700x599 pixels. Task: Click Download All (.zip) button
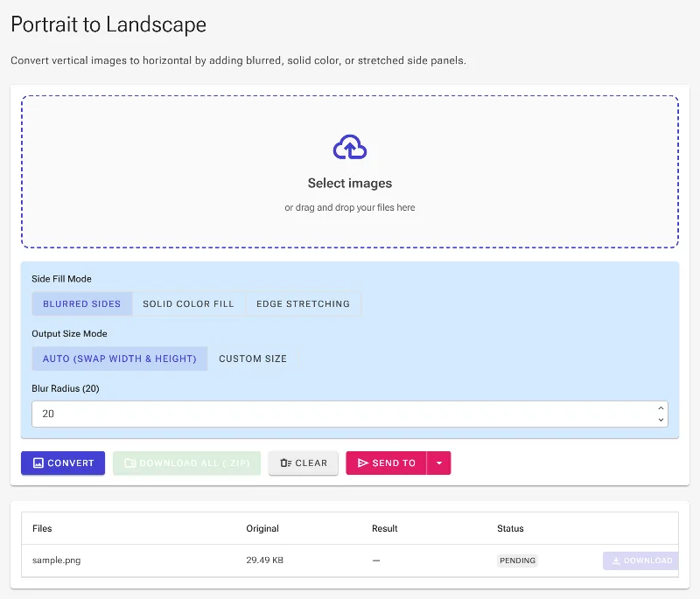point(186,463)
